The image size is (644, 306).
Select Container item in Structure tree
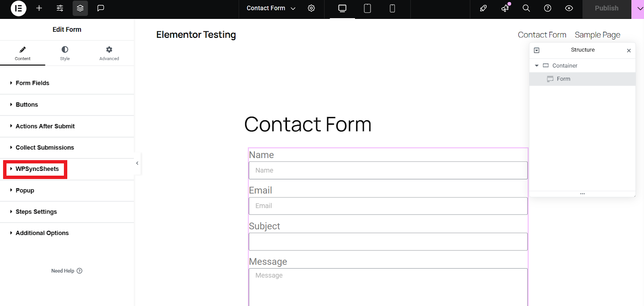click(582, 66)
